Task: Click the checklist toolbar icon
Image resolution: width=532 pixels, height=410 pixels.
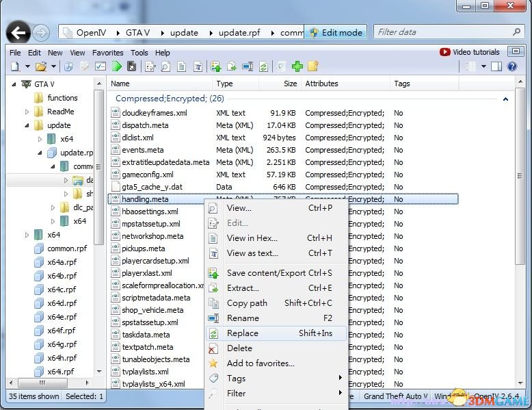Action: (101, 66)
